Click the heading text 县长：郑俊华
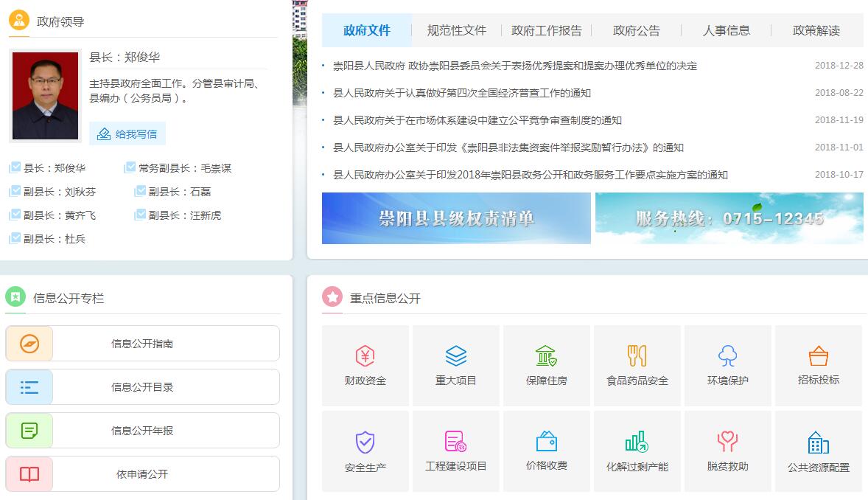The height and width of the screenshot is (500, 868). (x=125, y=57)
